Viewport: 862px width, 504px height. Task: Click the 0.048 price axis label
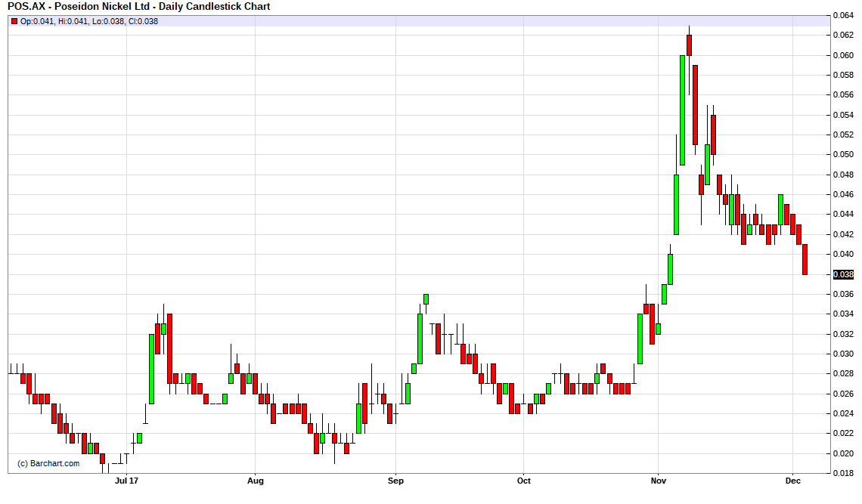click(x=843, y=175)
